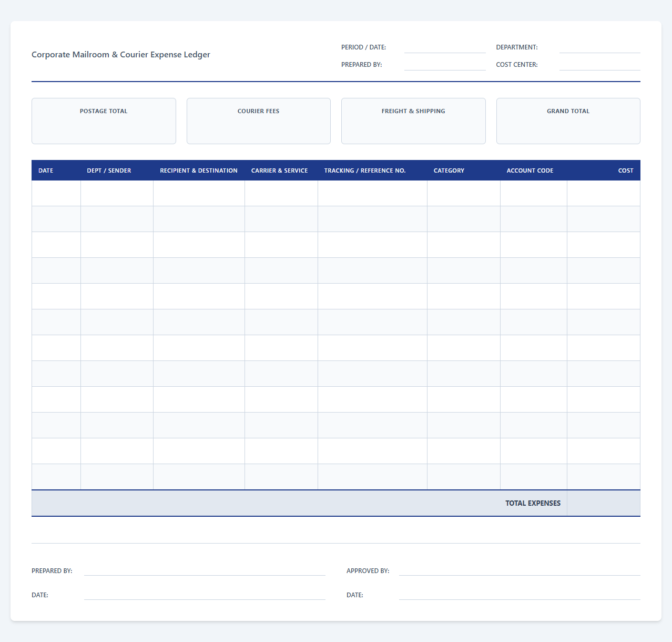Screen dimensions: 672x642
Task: Select the Courier Fees summary card
Action: coord(259,121)
